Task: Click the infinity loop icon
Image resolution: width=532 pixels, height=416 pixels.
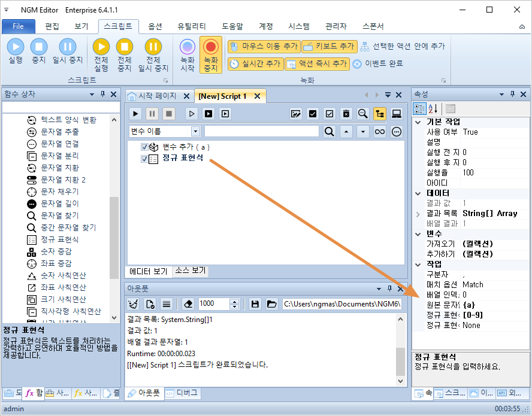Action: 380,132
